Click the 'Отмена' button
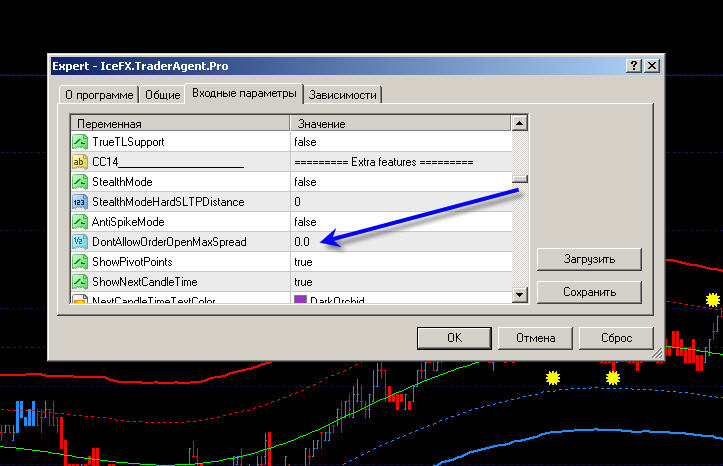 (535, 338)
